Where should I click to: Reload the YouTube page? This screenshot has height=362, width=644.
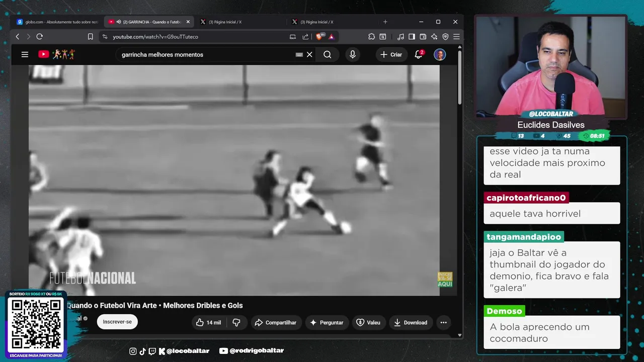tap(40, 37)
